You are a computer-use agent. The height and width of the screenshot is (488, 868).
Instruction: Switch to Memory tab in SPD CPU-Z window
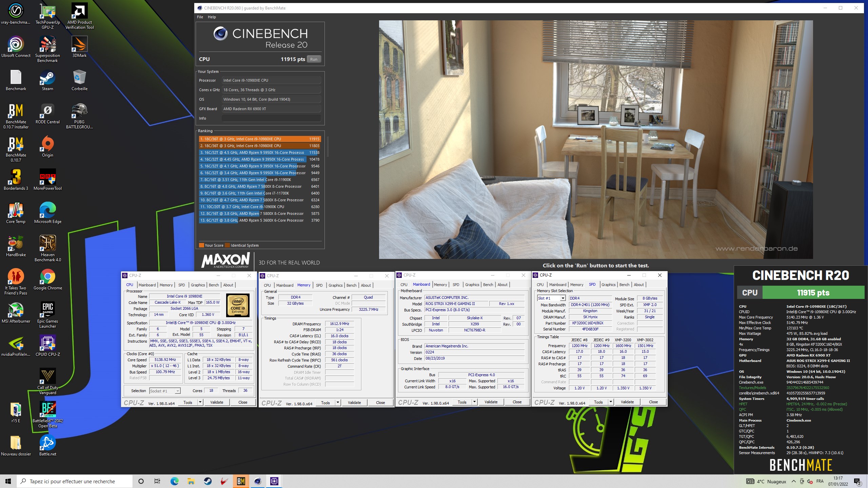click(x=576, y=285)
